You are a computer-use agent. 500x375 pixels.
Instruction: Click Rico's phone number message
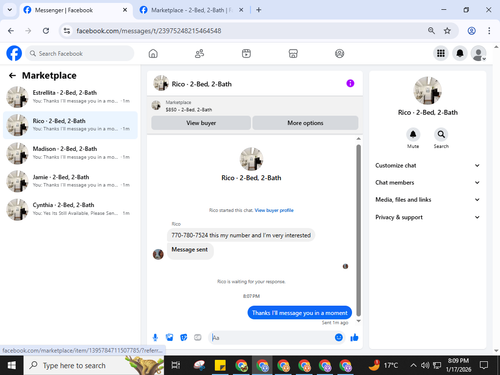pyautogui.click(x=241, y=235)
